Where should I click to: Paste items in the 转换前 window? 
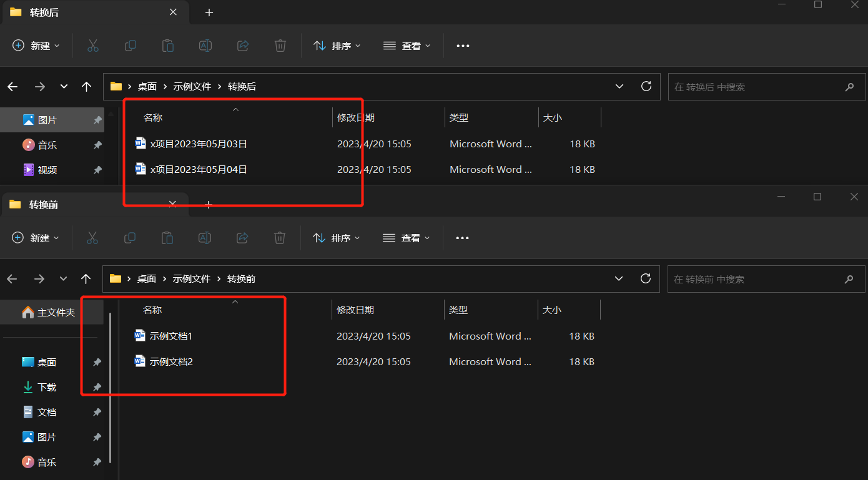click(x=167, y=237)
